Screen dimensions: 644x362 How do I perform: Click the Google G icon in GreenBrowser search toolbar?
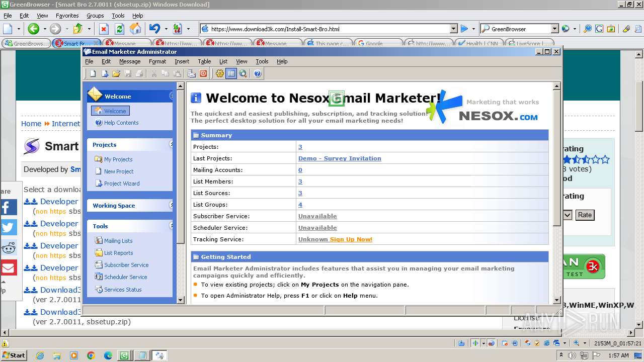(599, 29)
